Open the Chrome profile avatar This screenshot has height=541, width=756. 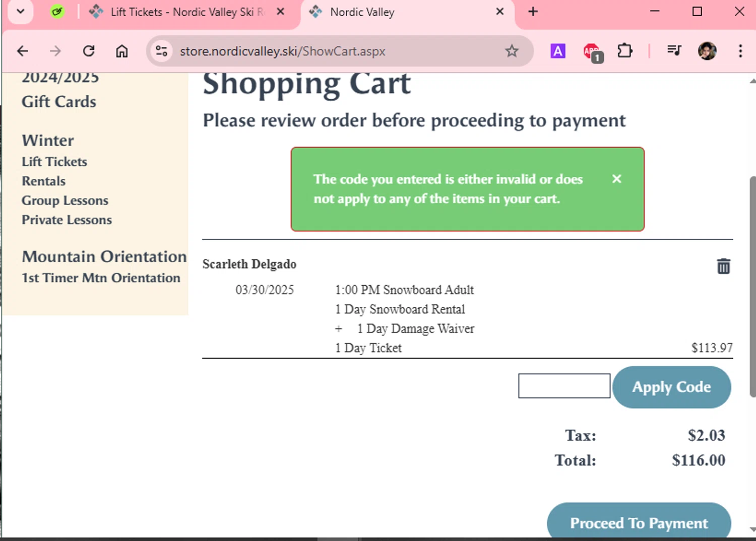[x=707, y=51]
